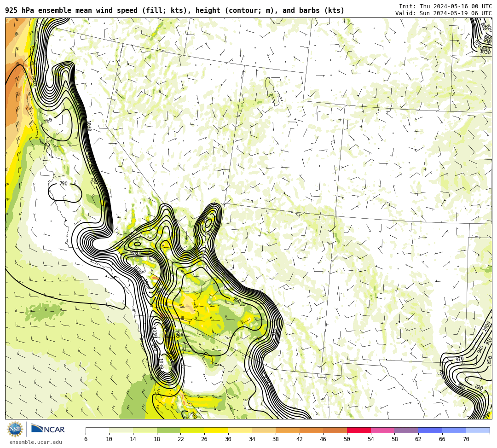The height and width of the screenshot is (448, 497).
Task: Click the bright yellow 26-30 kts legend swatch
Action: click(x=216, y=430)
